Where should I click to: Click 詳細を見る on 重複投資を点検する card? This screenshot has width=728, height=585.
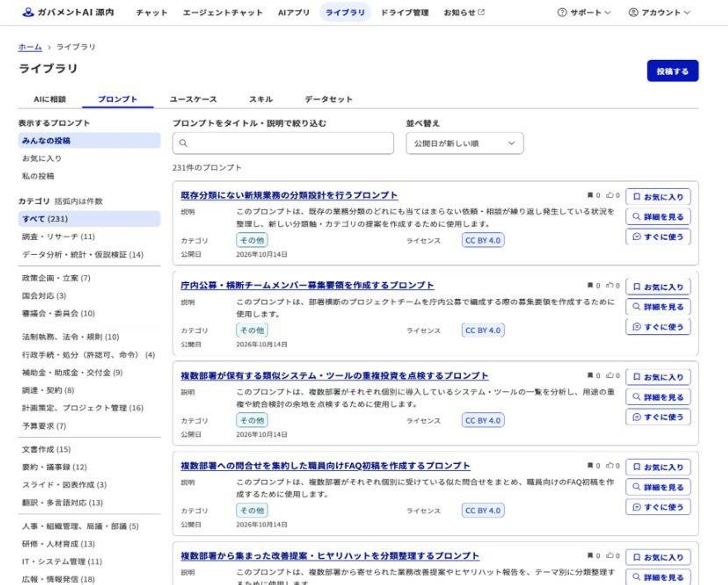[658, 397]
